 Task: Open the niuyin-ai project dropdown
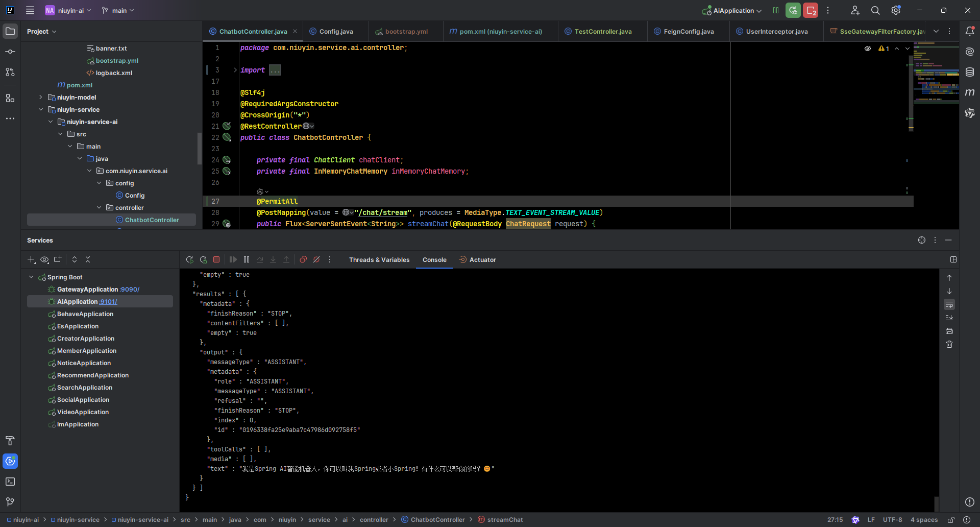coord(68,10)
